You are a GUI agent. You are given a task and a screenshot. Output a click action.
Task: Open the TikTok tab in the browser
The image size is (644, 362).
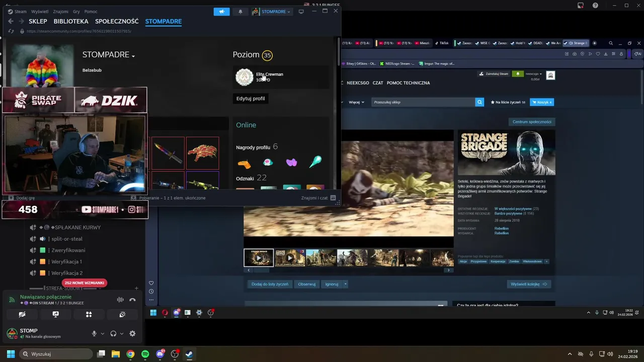click(442, 43)
